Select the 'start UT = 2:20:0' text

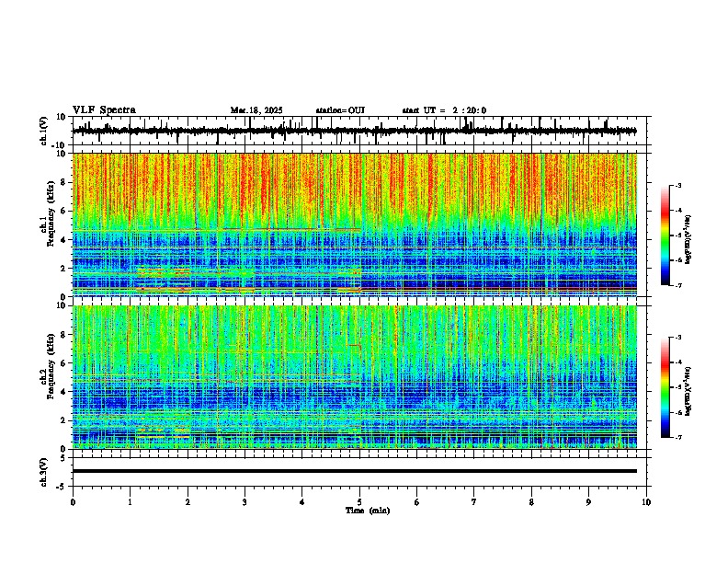click(444, 110)
